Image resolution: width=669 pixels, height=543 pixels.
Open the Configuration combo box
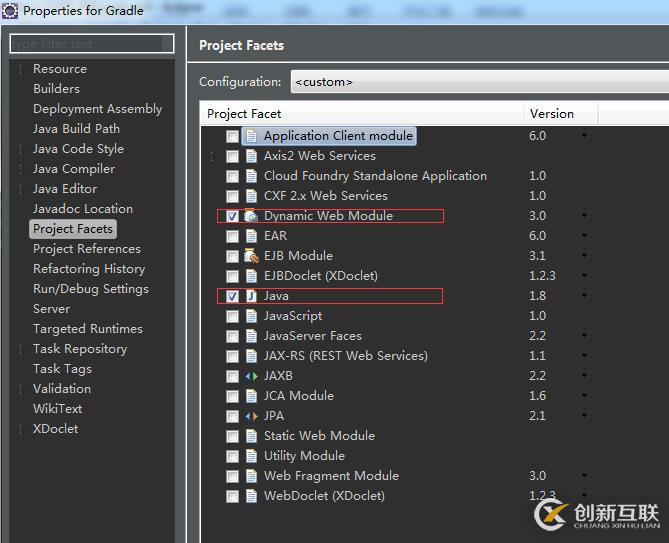click(480, 81)
